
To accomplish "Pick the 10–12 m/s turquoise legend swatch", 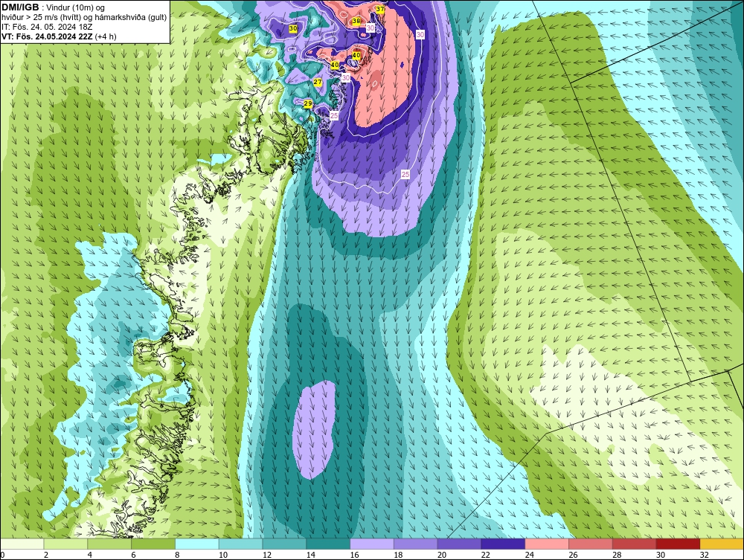I will point(240,544).
